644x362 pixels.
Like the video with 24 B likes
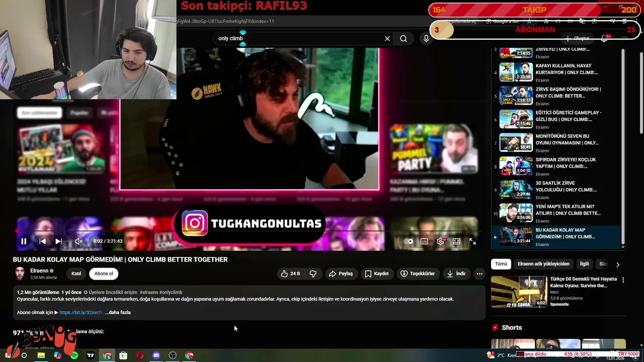tap(290, 274)
